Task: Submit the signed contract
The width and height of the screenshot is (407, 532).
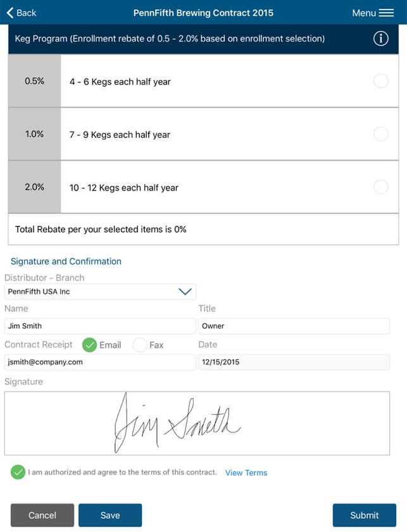Action: tap(364, 515)
